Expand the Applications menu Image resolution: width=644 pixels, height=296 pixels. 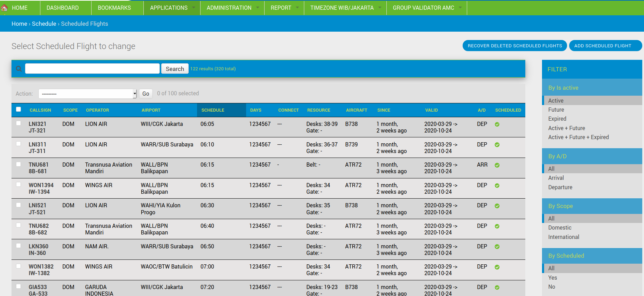(172, 8)
